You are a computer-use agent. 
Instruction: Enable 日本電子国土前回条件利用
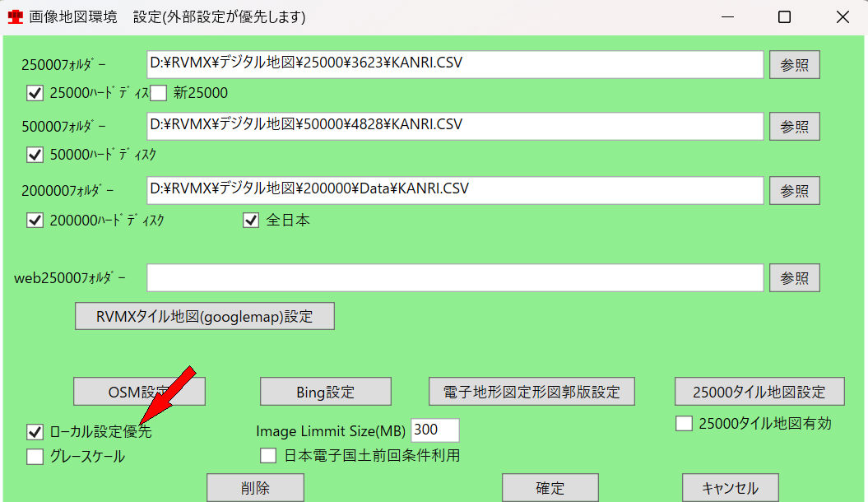pos(268,455)
